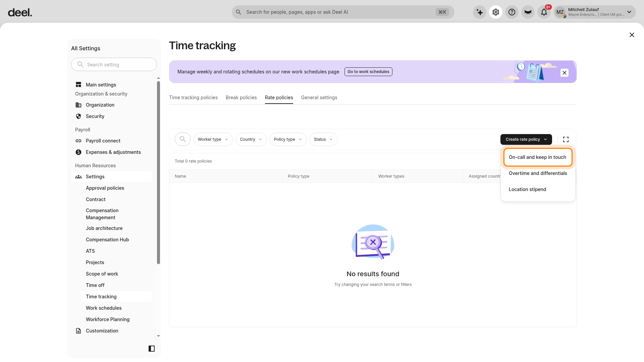This screenshot has width=644, height=362.
Task: Focus the Search setting input
Action: tap(114, 64)
